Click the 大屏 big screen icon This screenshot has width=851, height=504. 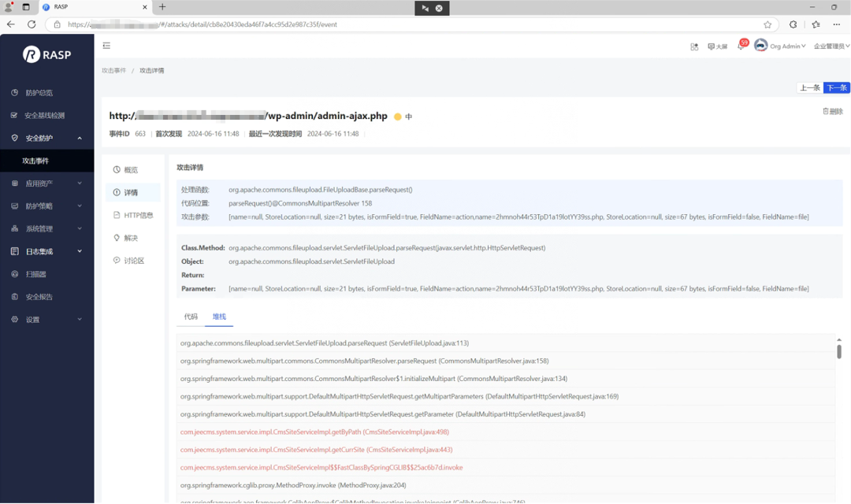(717, 46)
